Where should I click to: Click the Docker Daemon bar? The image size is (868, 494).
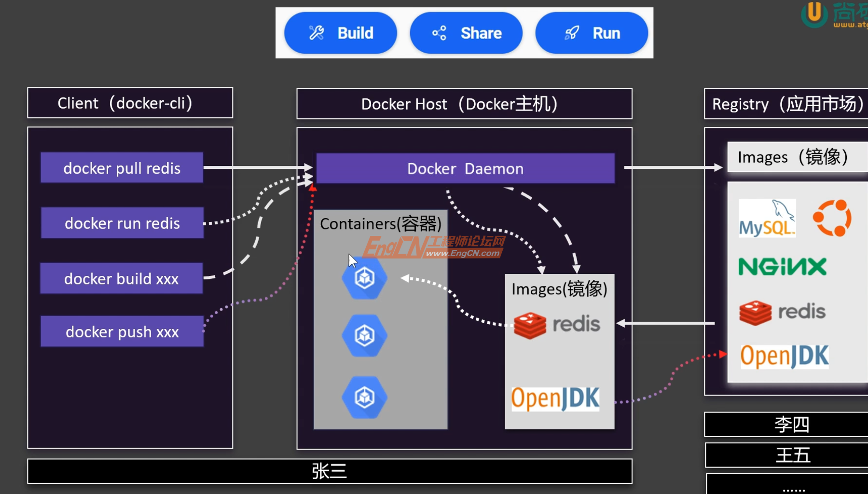(x=465, y=168)
